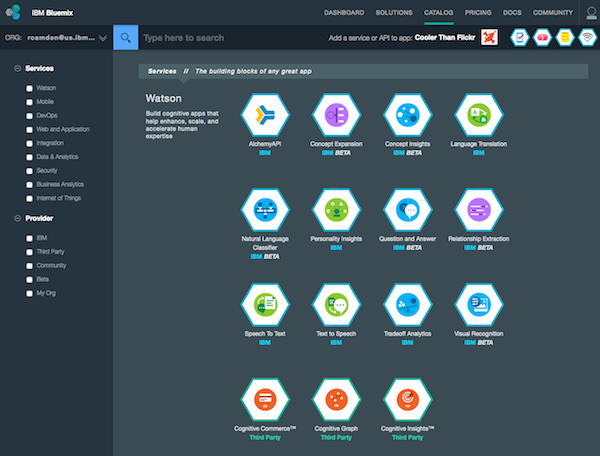This screenshot has width=600, height=456.
Task: Check the Internet of Things filter
Action: point(29,199)
